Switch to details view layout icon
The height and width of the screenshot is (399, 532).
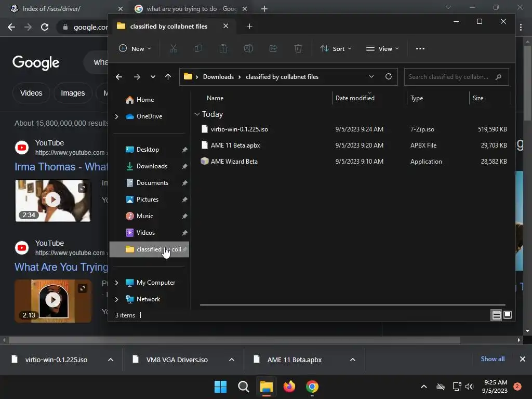496,315
